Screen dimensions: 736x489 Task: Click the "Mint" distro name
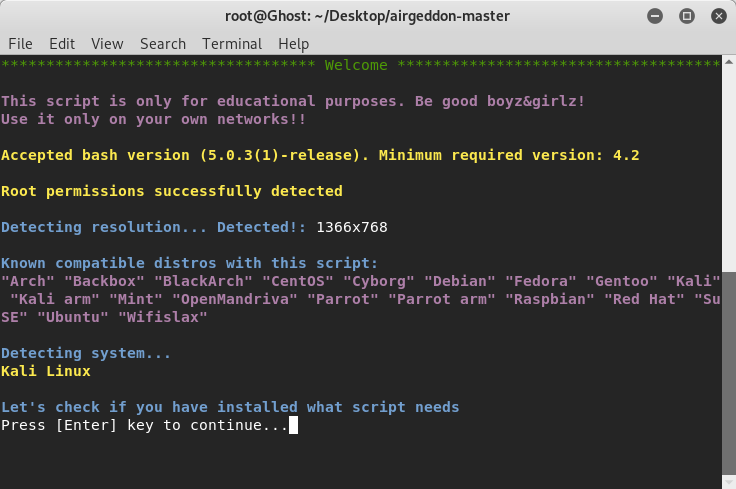click(136, 299)
